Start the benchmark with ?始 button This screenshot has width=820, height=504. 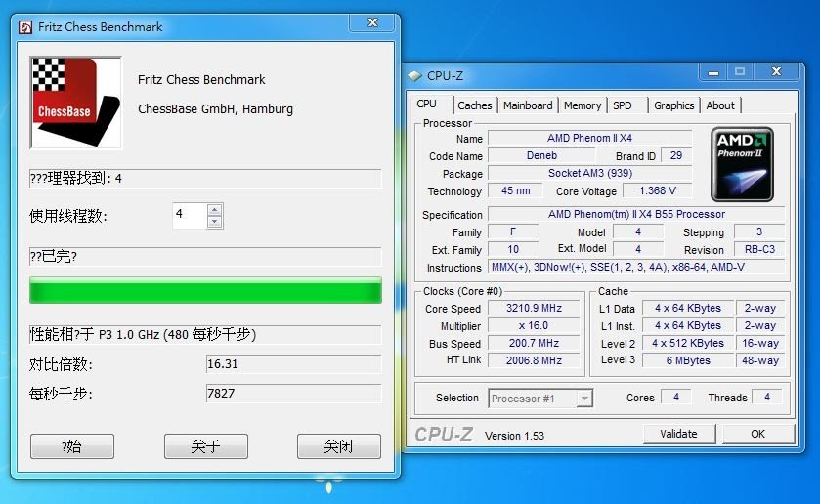[x=72, y=446]
